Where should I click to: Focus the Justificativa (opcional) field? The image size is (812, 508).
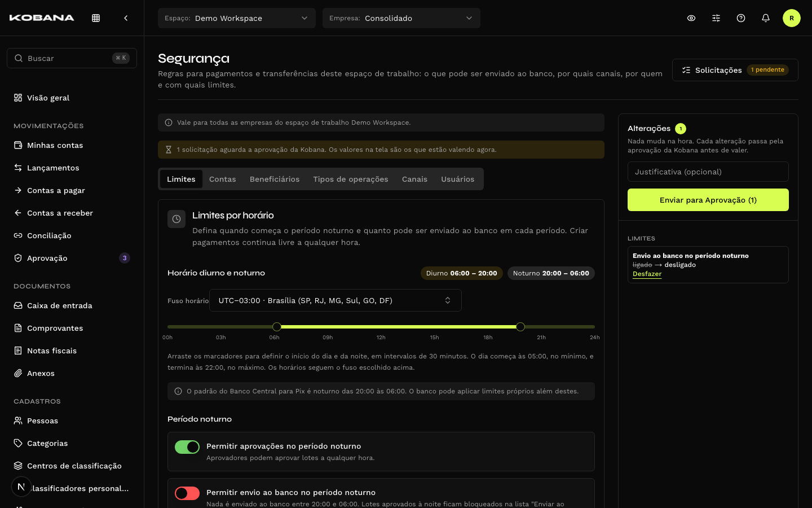708,172
